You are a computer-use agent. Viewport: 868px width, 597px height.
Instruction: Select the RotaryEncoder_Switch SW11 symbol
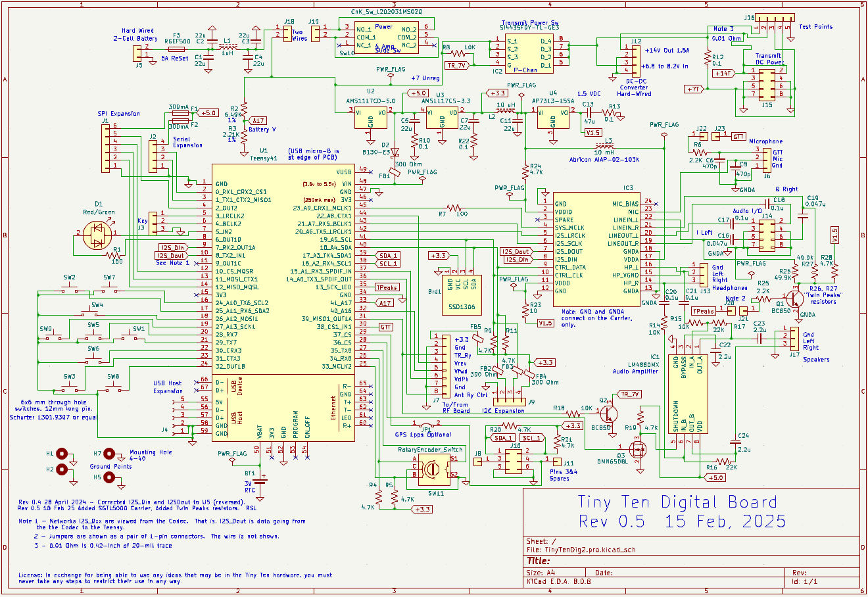coord(433,469)
